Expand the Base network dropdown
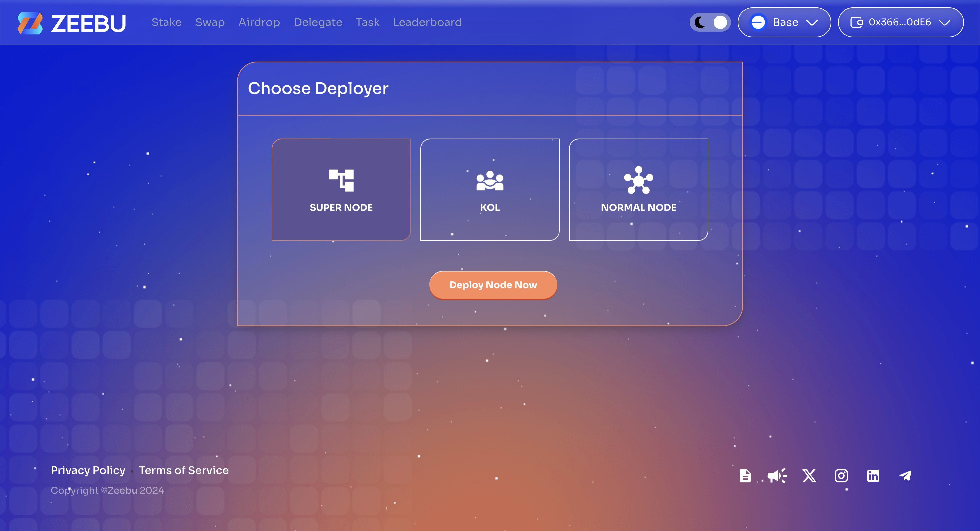The width and height of the screenshot is (980, 531). click(784, 22)
